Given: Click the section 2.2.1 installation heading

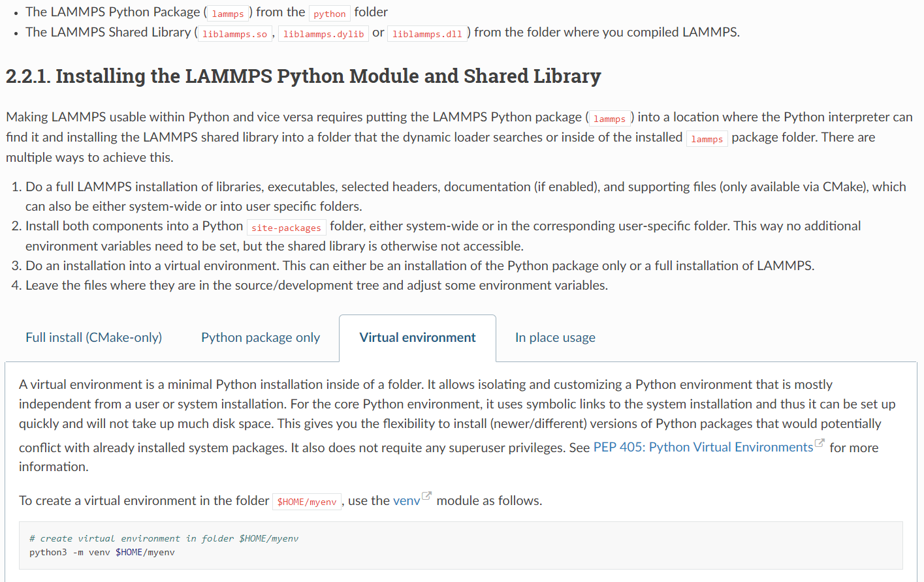Looking at the screenshot, I should (x=303, y=76).
